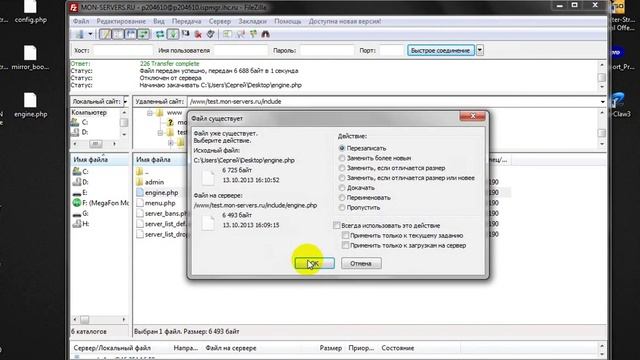Toggle the synchronized browsing icon
The image size is (640, 360).
[x=253, y=34]
